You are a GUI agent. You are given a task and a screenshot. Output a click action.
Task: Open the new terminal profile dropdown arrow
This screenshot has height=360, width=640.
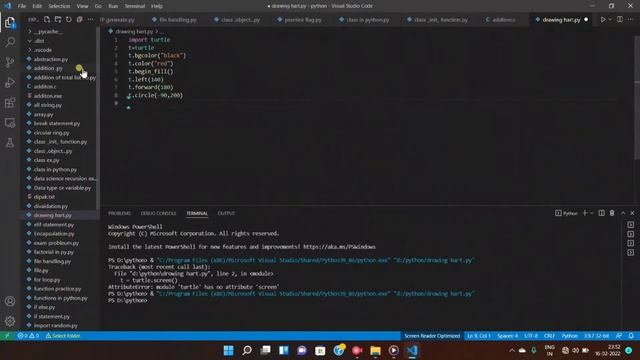pyautogui.click(x=591, y=213)
